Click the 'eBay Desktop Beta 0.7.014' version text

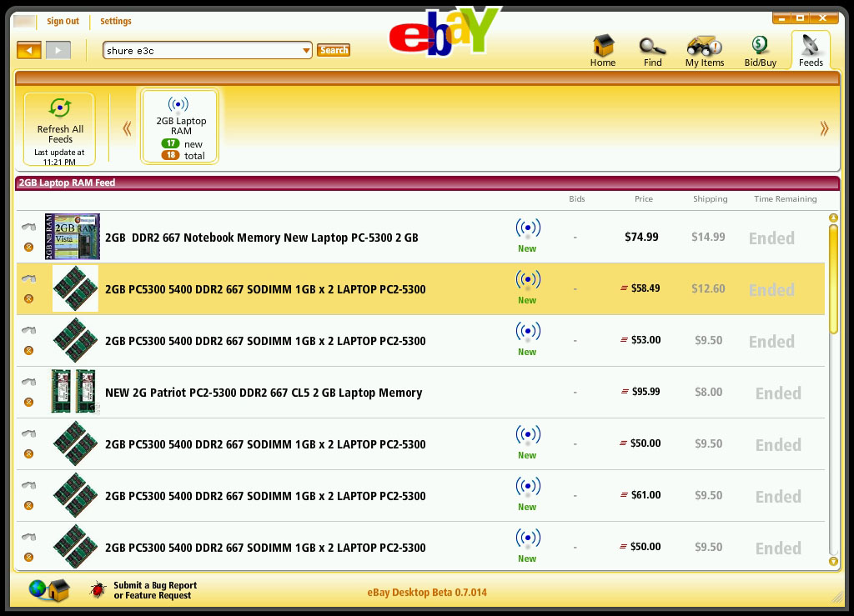[x=427, y=593]
